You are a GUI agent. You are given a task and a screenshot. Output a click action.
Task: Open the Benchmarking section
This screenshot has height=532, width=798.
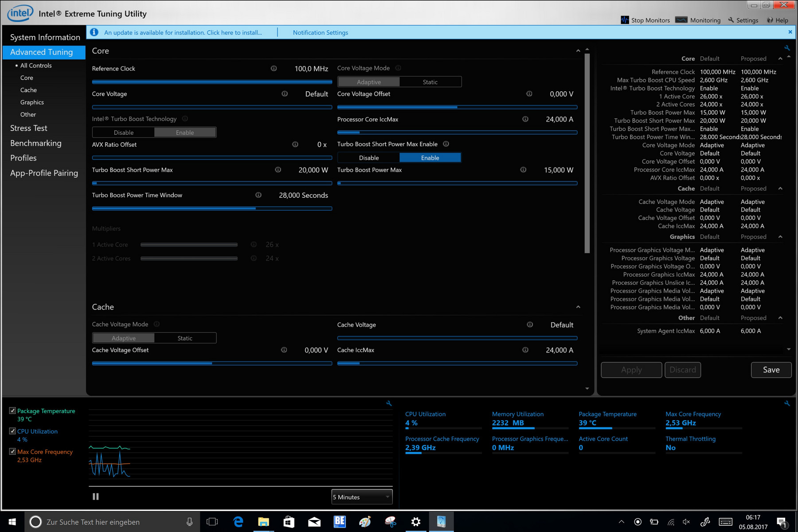tap(36, 143)
